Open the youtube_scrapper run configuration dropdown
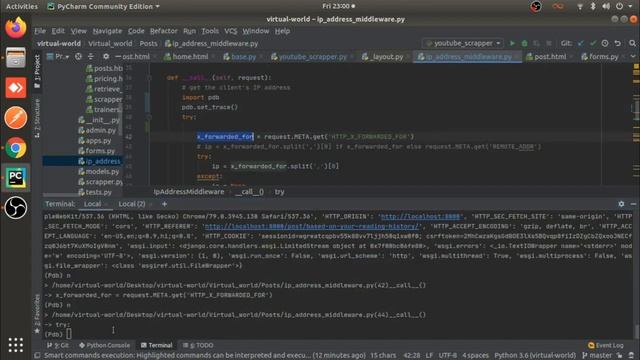Screen dimensions: 640x360 (x=463, y=43)
